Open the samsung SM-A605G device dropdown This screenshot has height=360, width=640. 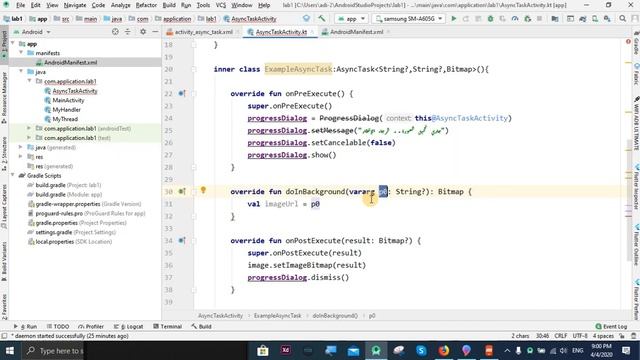coord(409,19)
